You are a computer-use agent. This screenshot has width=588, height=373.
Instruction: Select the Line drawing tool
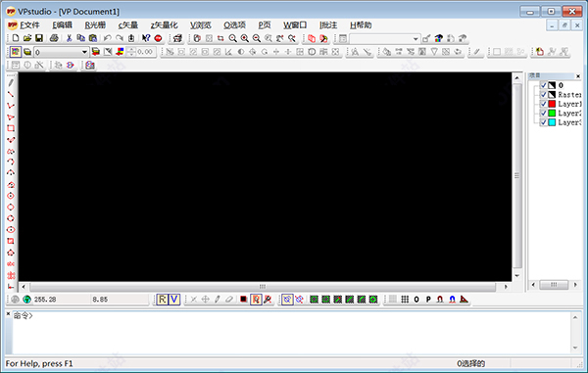tap(11, 94)
